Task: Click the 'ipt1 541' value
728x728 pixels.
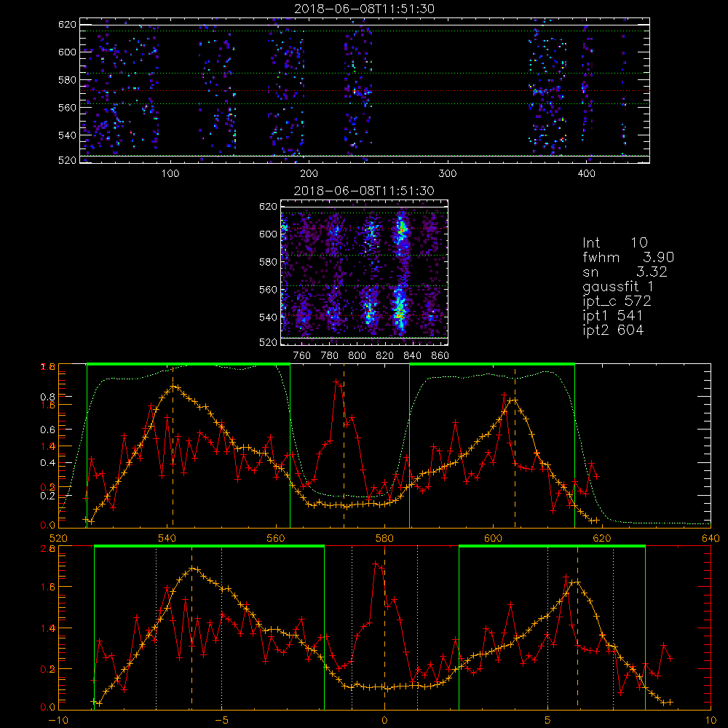Action: 612,316
